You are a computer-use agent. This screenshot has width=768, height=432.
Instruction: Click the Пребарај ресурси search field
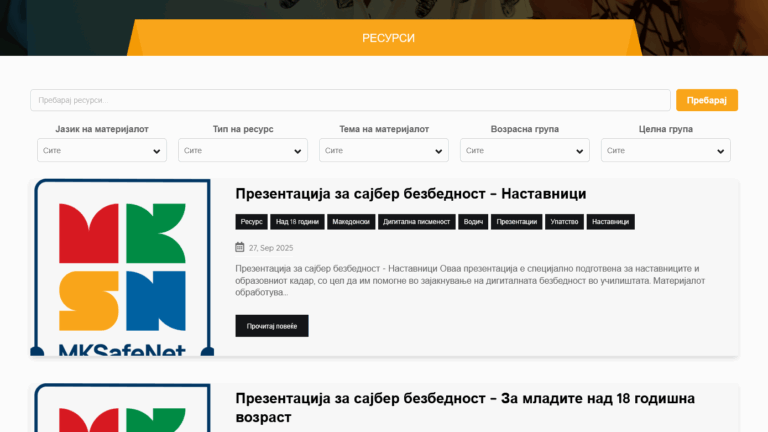click(350, 100)
